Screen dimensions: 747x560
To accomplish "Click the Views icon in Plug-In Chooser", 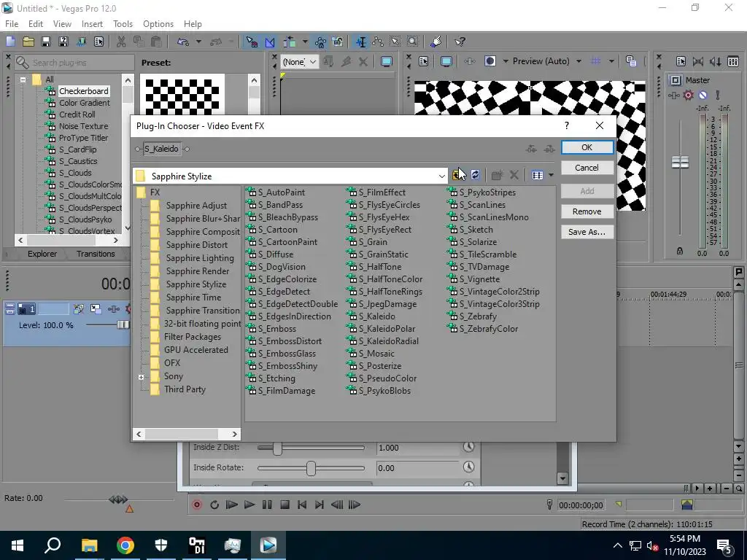I will coord(538,175).
